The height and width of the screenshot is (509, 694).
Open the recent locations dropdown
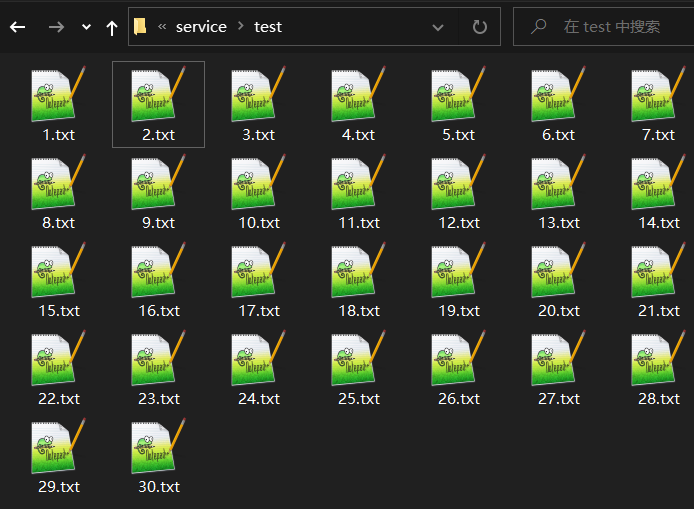[x=86, y=27]
